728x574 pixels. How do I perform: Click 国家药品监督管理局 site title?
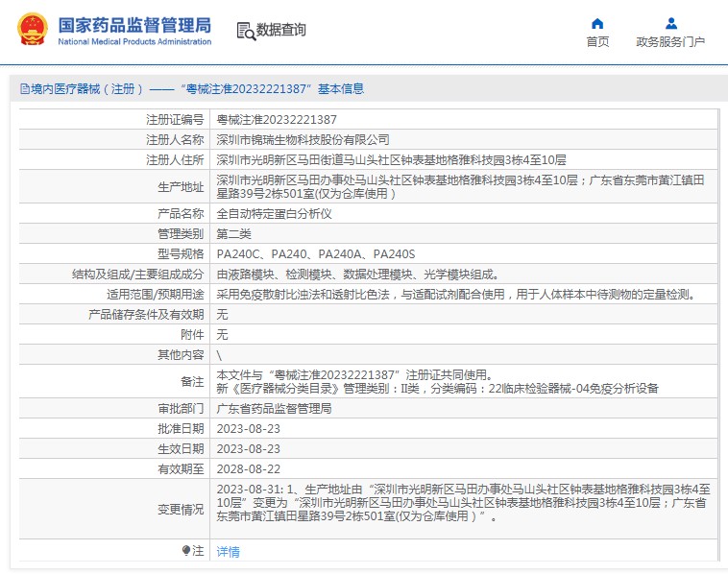(x=134, y=25)
